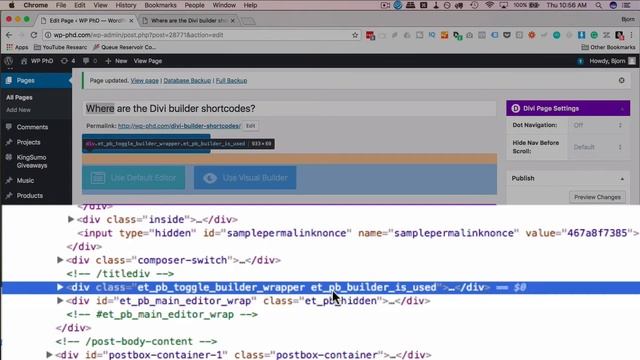Bookmark this page with the star icon
The image size is (640, 360).
[355, 35]
